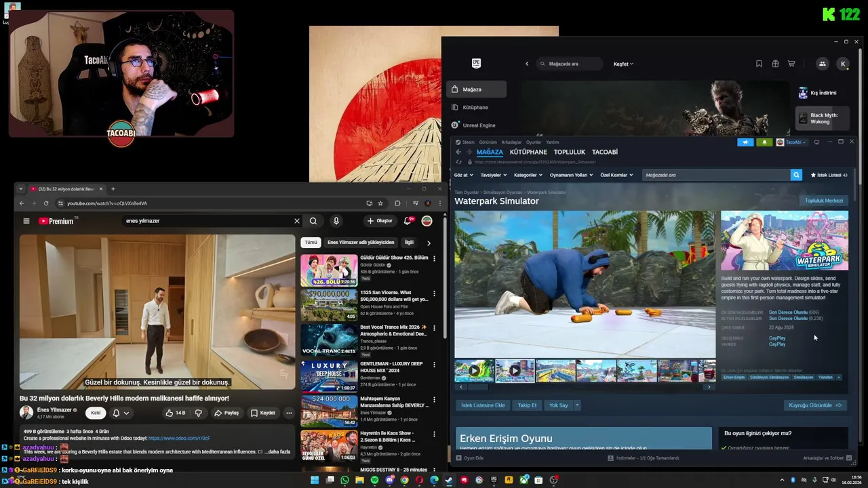Click the YouTube Premium logo

click(x=56, y=221)
